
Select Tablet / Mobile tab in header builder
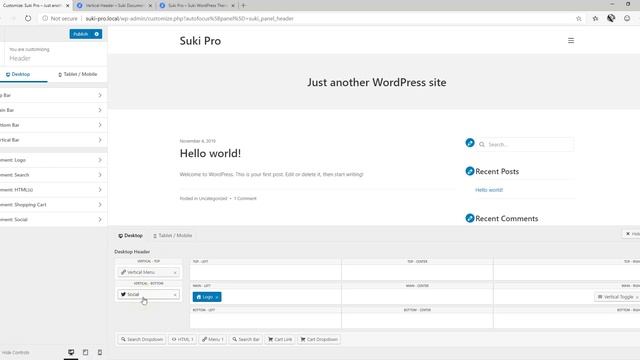point(172,236)
